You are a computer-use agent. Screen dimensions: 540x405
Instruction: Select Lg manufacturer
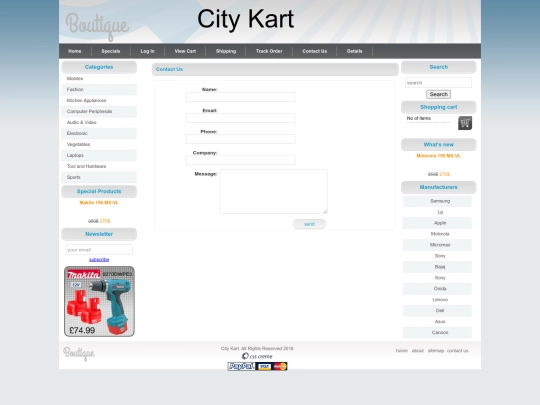coord(437,212)
